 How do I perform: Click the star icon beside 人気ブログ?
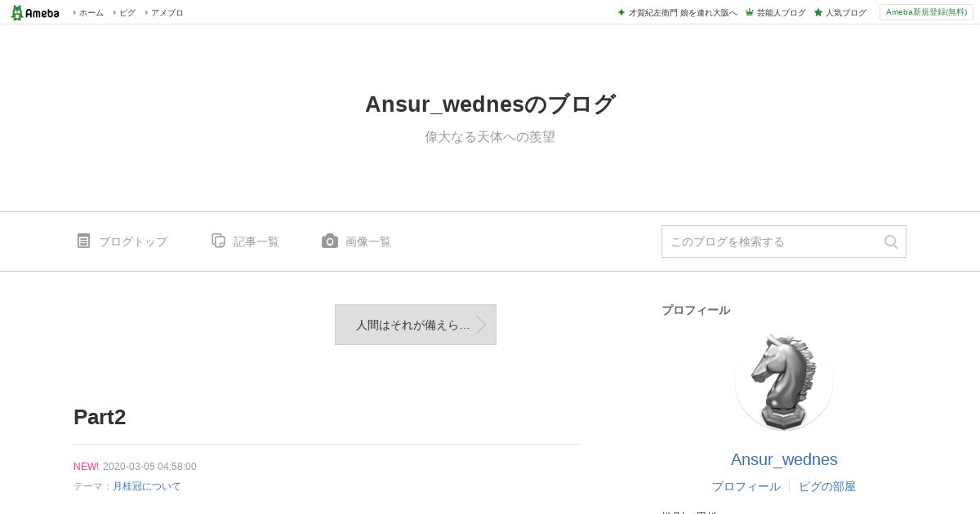pos(817,12)
